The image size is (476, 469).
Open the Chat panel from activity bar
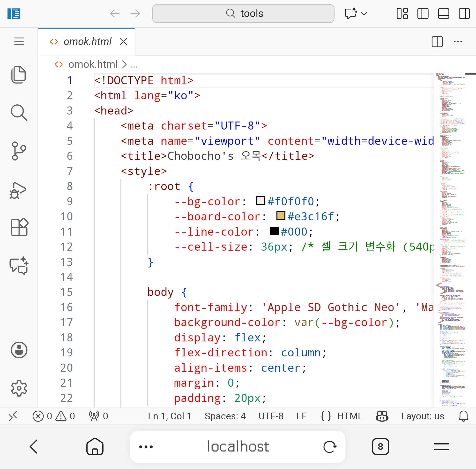tap(19, 266)
